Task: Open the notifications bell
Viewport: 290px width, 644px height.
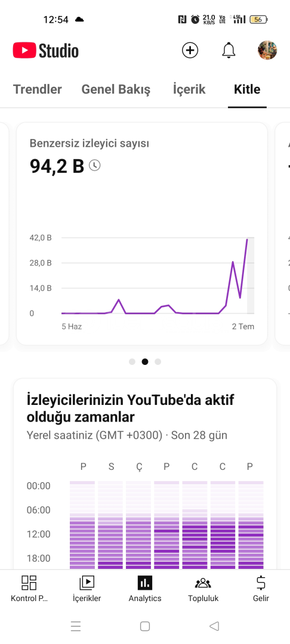Action: tap(229, 51)
